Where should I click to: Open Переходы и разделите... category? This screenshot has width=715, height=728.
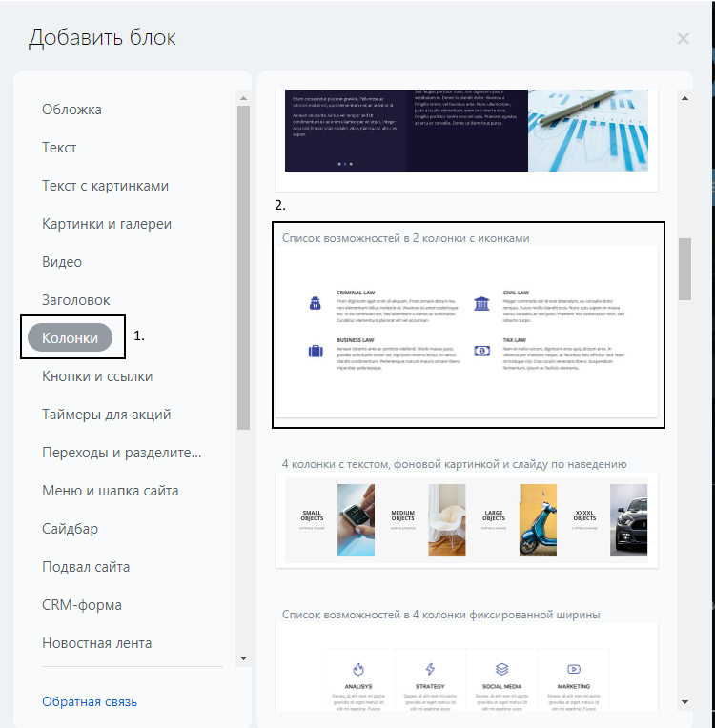point(122,453)
